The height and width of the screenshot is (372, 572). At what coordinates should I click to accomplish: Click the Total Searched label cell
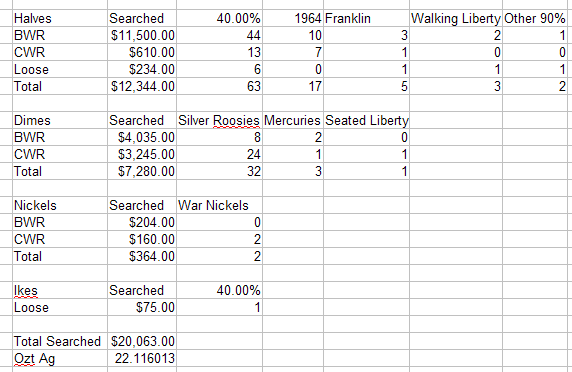tap(60, 341)
